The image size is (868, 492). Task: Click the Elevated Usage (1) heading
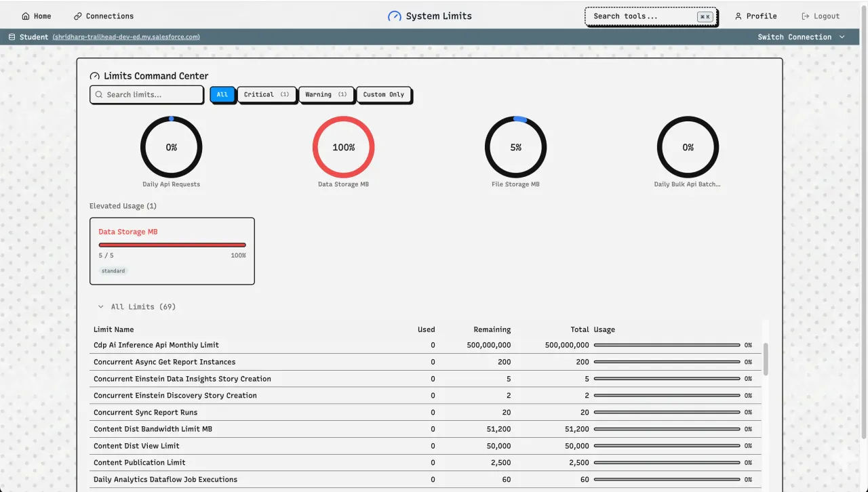[x=123, y=206]
